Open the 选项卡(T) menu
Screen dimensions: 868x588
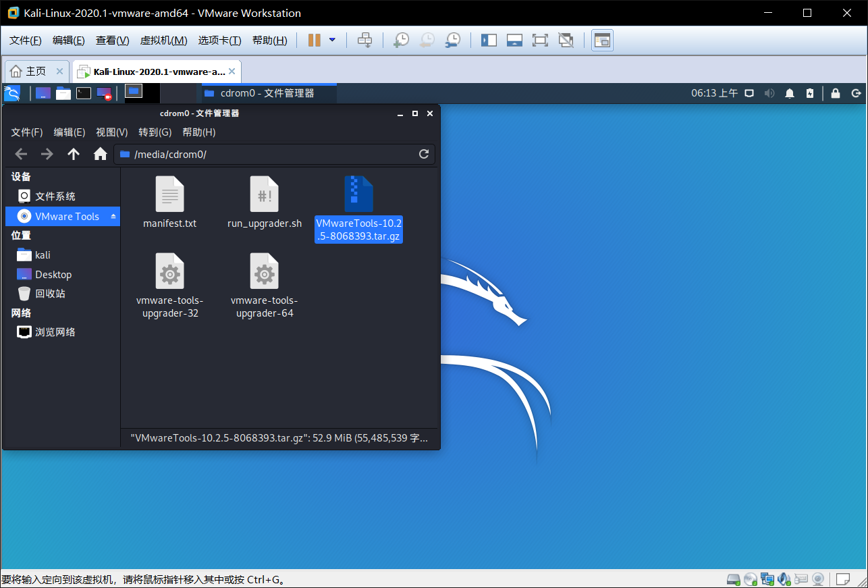(x=219, y=41)
